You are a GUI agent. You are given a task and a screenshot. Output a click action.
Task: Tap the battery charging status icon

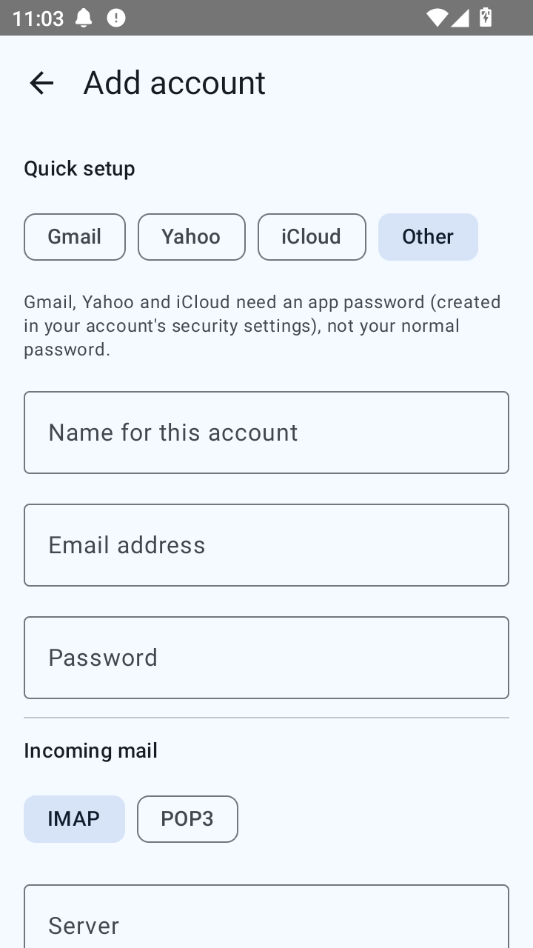486,18
